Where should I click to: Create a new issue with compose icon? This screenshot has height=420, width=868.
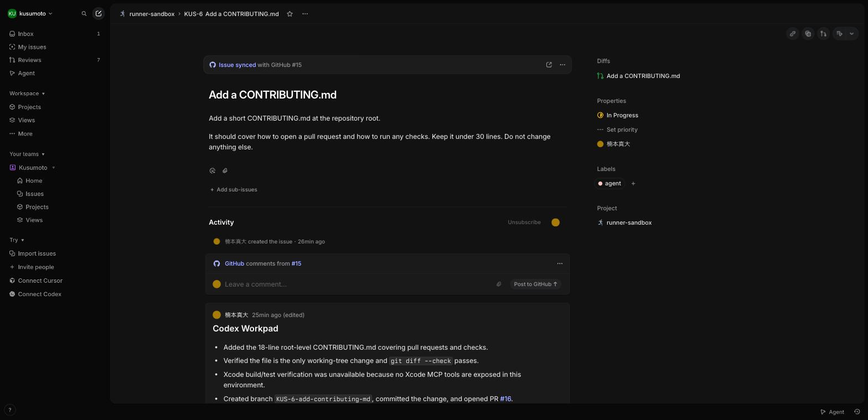click(99, 14)
